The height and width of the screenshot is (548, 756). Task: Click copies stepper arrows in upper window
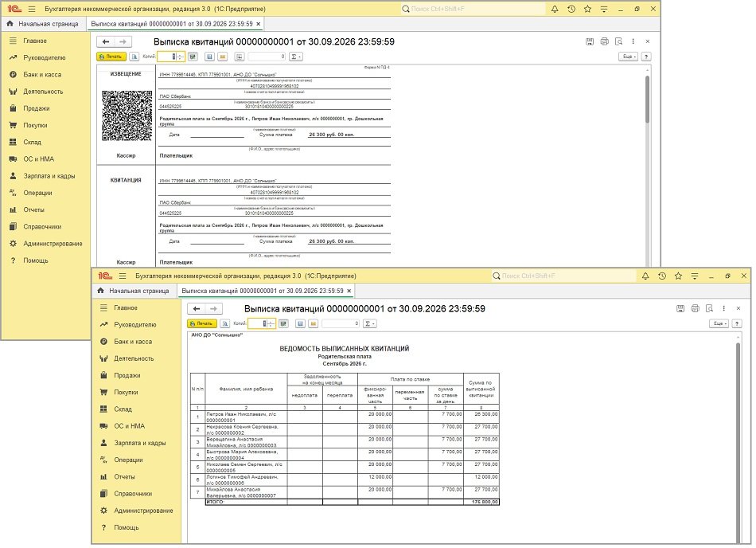(x=180, y=57)
